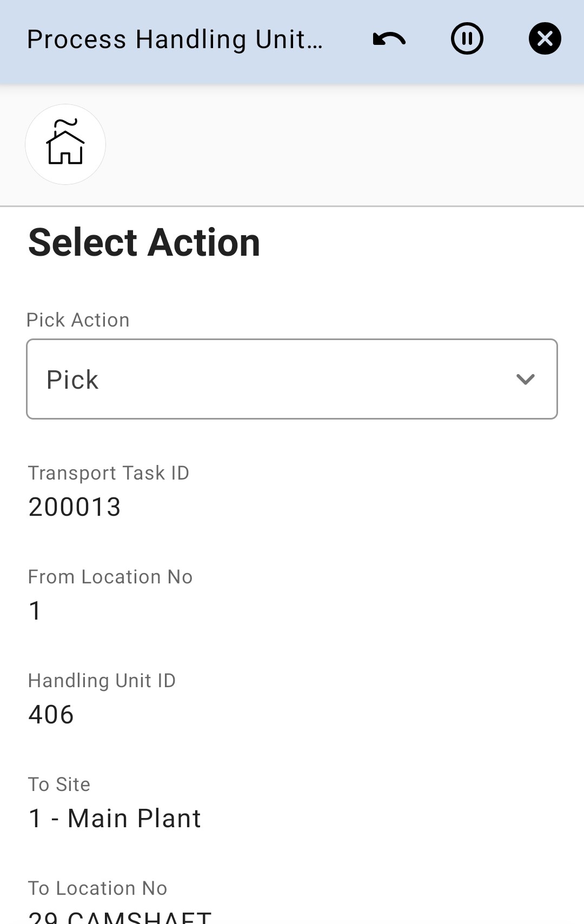Click the X cancel icon in header
The height and width of the screenshot is (924, 584).
(545, 39)
